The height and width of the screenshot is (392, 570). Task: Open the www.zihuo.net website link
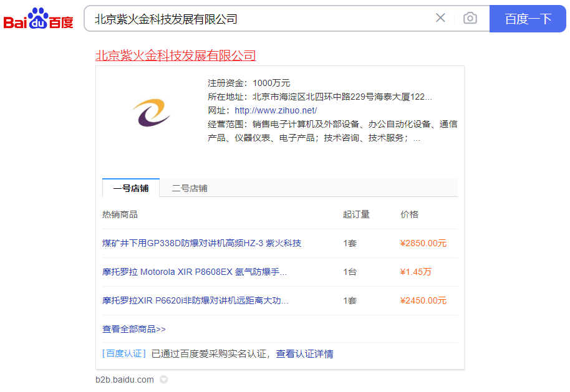[276, 110]
